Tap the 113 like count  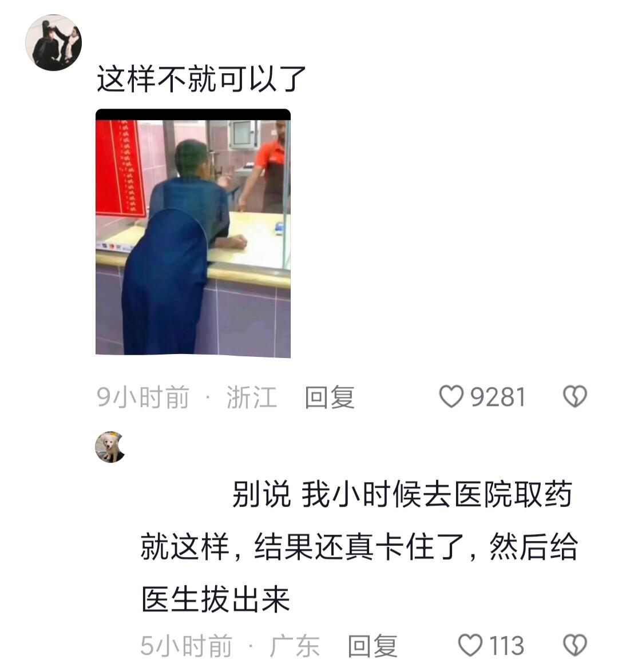point(506,646)
